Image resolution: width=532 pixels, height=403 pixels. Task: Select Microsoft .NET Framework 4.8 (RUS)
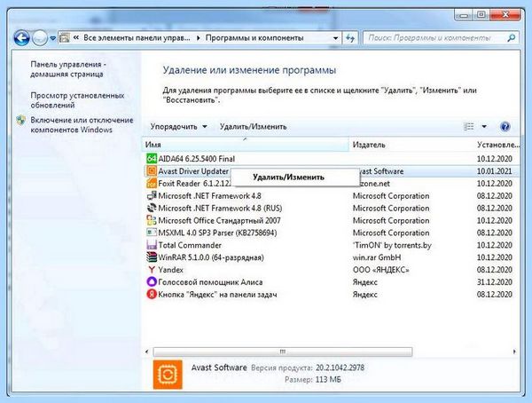pos(220,208)
